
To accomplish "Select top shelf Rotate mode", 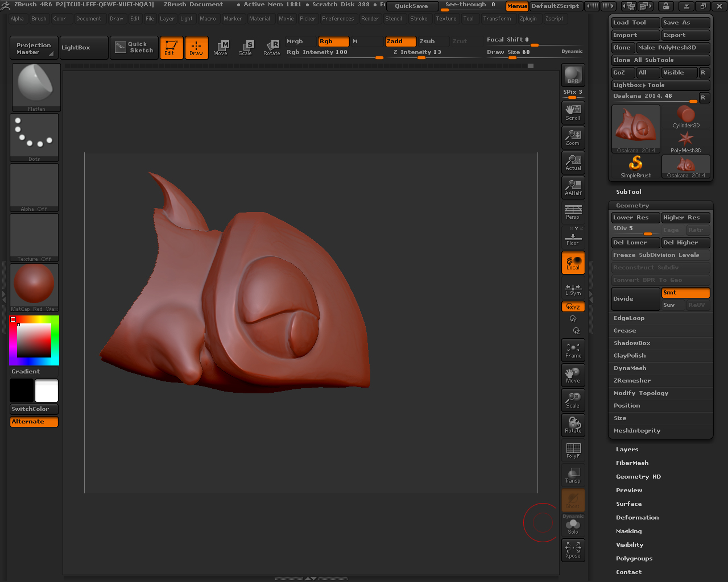I will pyautogui.click(x=271, y=48).
